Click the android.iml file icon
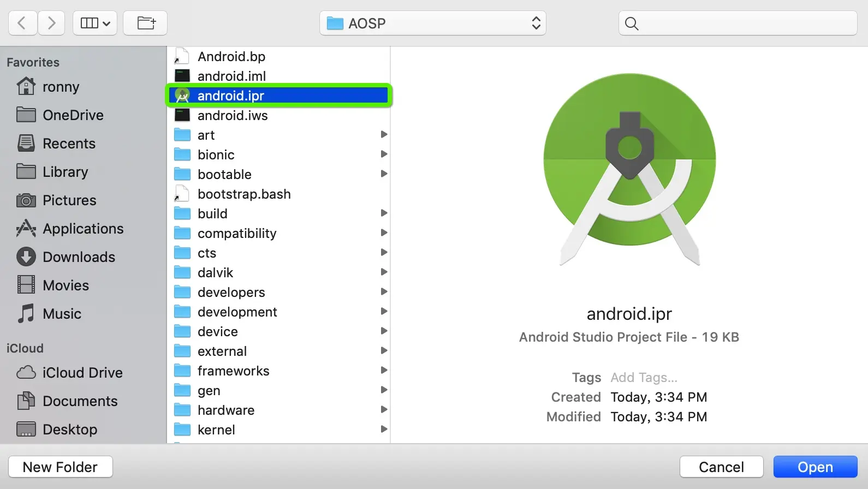Image resolution: width=868 pixels, height=489 pixels. [182, 75]
